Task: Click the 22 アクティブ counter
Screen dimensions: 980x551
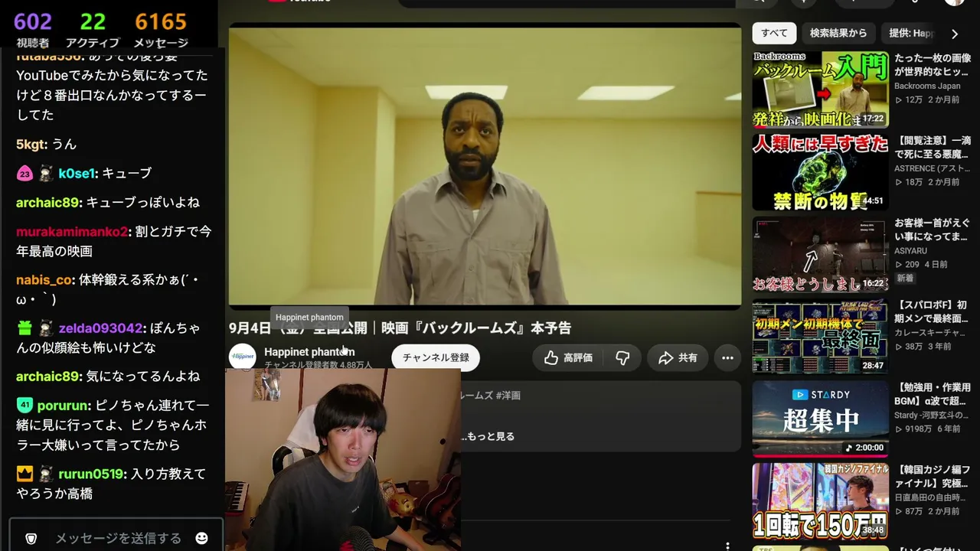Action: coord(93,30)
